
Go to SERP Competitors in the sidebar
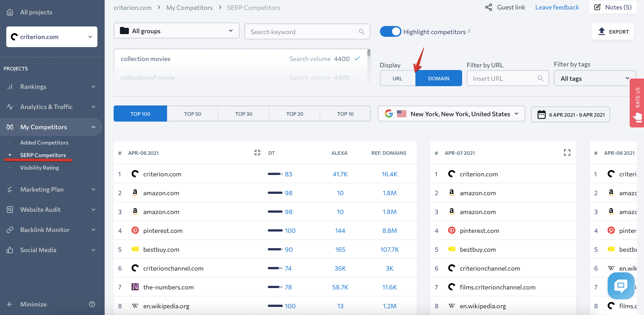pyautogui.click(x=43, y=155)
